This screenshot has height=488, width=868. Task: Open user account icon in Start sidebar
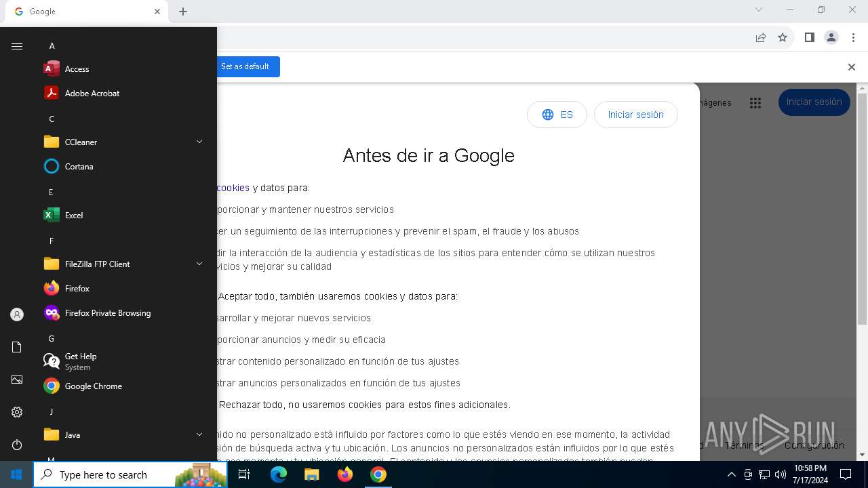click(x=17, y=314)
